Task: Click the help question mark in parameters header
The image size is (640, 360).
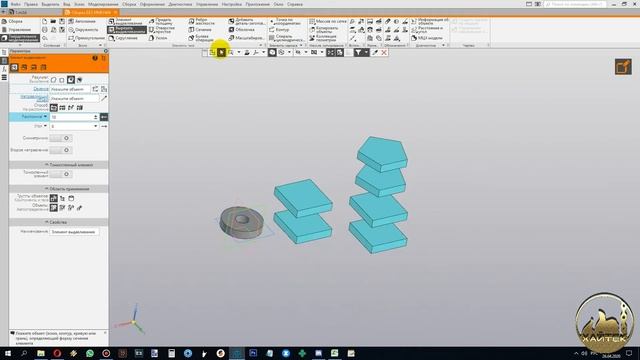Action: 95,58
